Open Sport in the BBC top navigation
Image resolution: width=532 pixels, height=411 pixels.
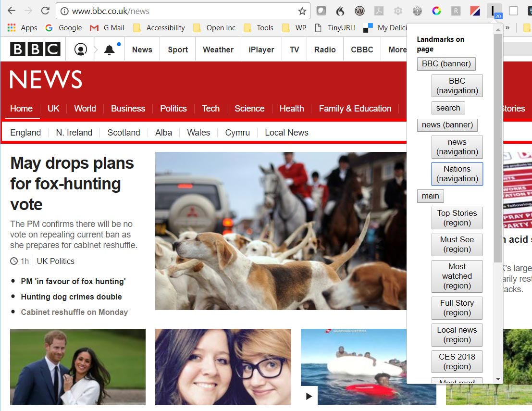click(x=178, y=50)
